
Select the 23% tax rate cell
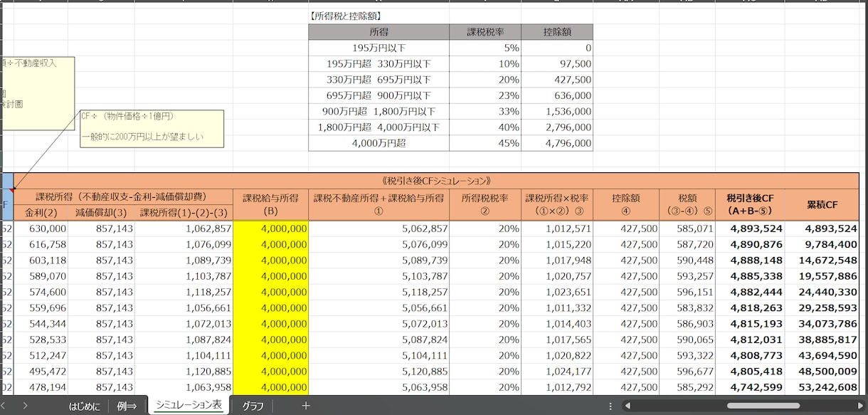(x=485, y=95)
